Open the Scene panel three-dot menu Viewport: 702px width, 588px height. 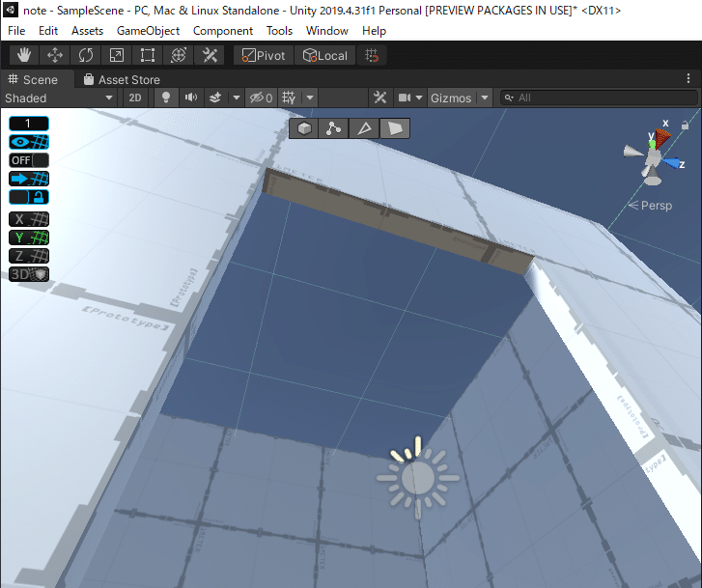(688, 78)
